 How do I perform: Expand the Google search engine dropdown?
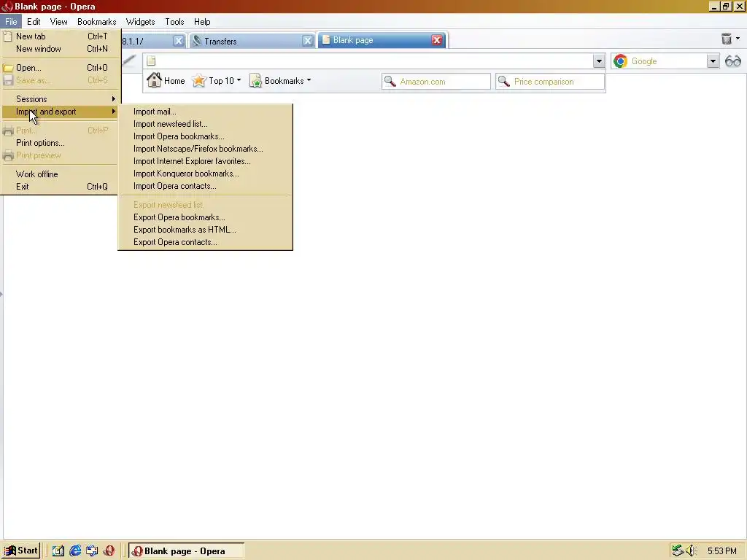[x=713, y=61]
